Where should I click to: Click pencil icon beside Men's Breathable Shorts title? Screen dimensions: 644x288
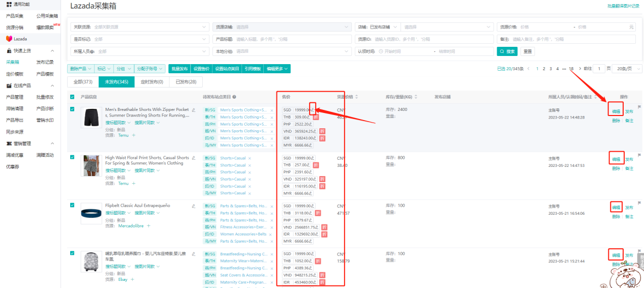point(193,109)
